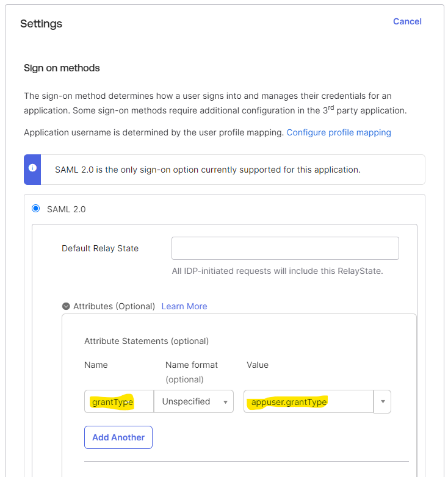Click the Attribute Statements (optional) title

[x=146, y=341]
